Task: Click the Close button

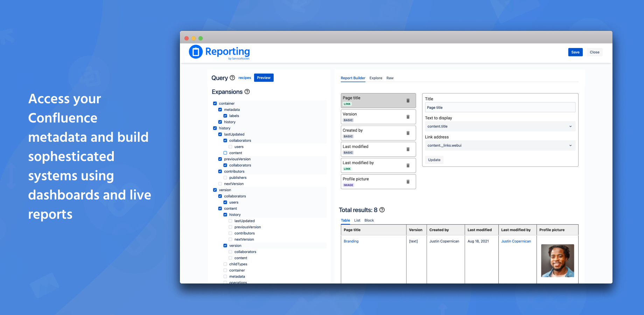Action: (595, 52)
